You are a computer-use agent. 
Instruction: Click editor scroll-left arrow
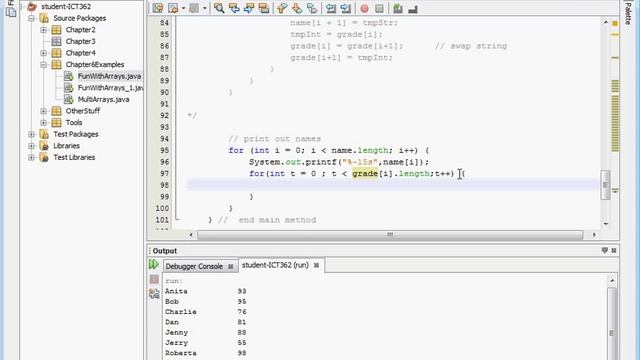click(191, 235)
